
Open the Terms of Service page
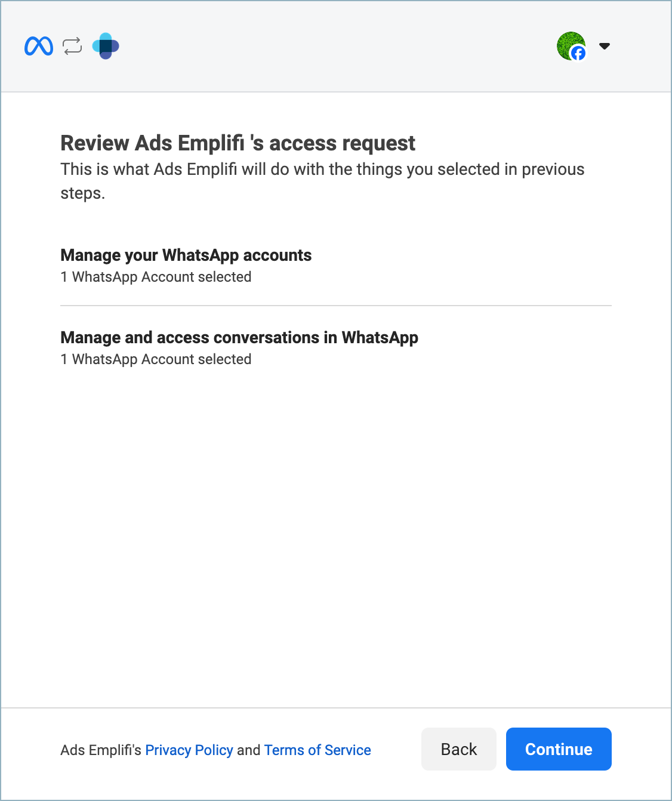(x=317, y=750)
